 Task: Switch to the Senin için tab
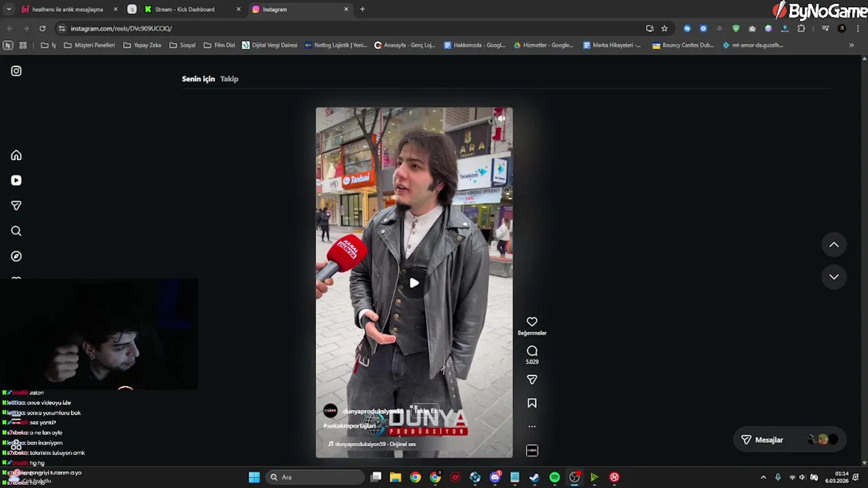(x=198, y=79)
